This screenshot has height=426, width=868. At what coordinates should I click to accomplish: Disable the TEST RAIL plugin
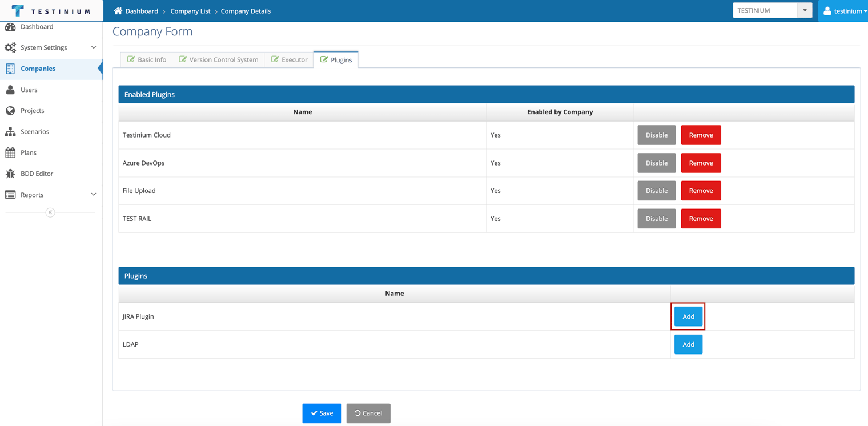point(657,219)
